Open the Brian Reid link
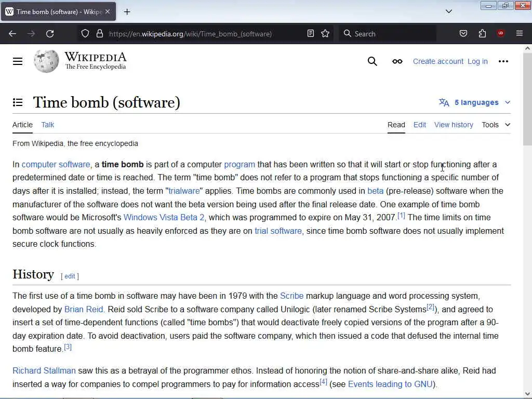The image size is (532, 399). [x=84, y=310]
